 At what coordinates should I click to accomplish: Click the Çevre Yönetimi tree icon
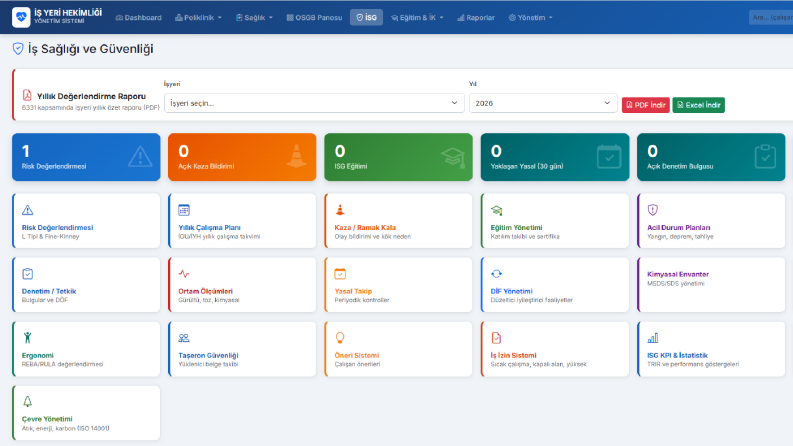(27, 402)
